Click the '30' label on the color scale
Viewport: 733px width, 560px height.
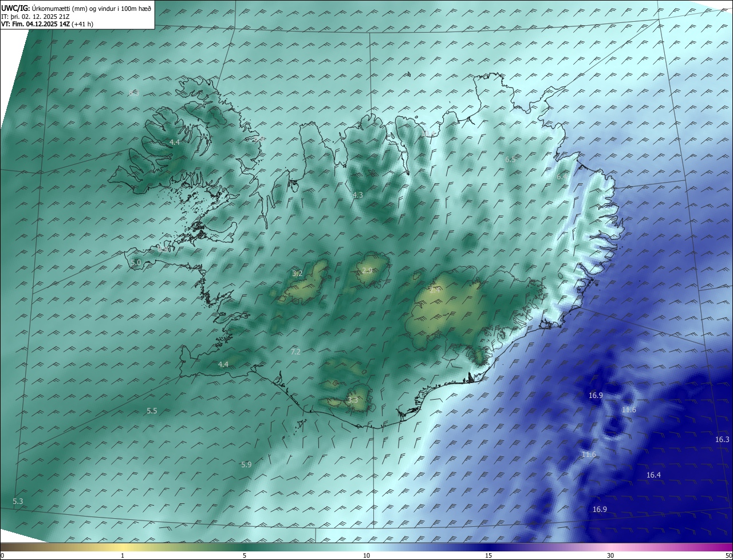tap(610, 555)
